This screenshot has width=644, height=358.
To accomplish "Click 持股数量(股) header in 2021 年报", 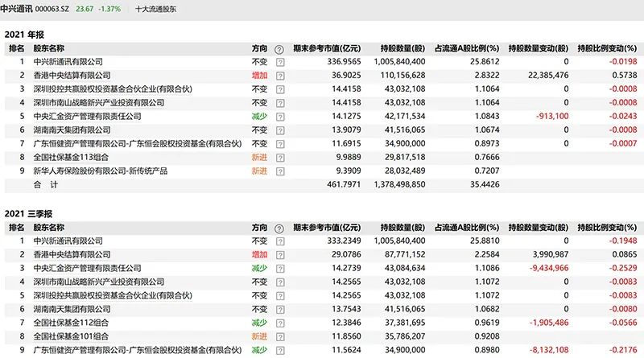I will tap(403, 48).
